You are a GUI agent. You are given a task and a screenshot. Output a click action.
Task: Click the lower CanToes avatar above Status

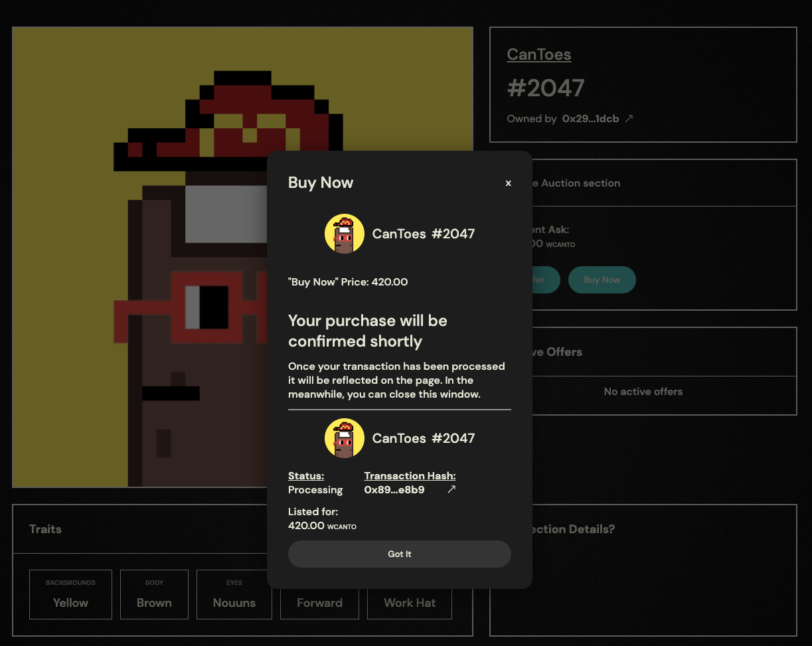coord(344,438)
